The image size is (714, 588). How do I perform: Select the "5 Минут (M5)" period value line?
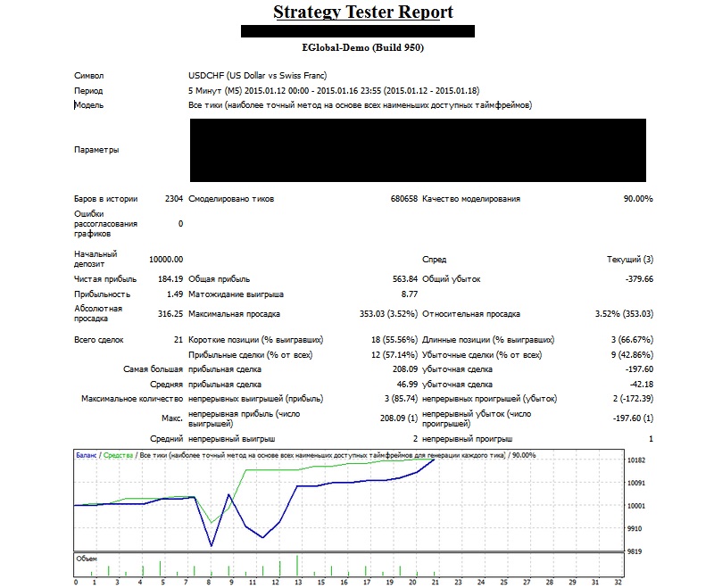click(x=334, y=91)
